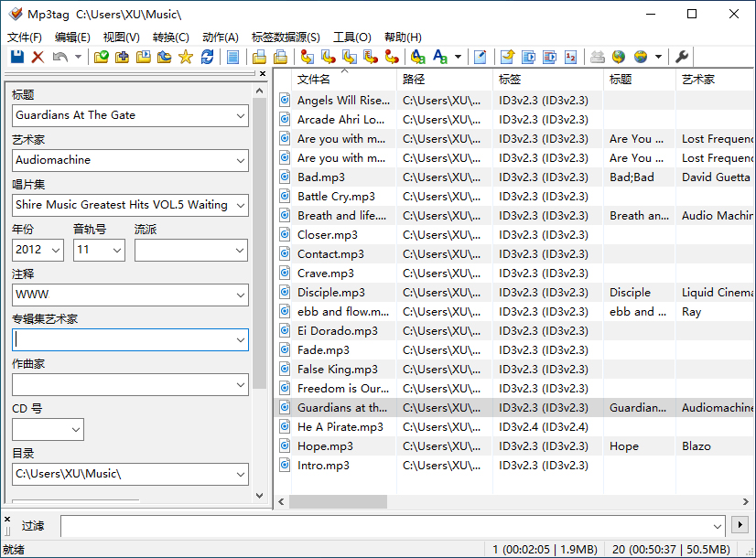Click the Save tag icon
This screenshot has height=558, width=756.
(16, 57)
